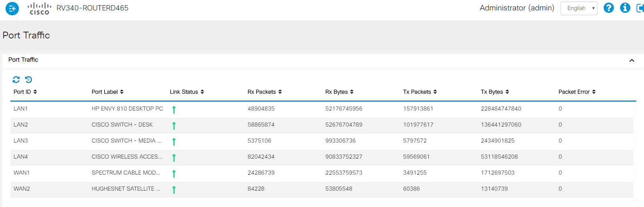Viewport: 644px width, 207px height.
Task: Open the English language dropdown
Action: (579, 8)
